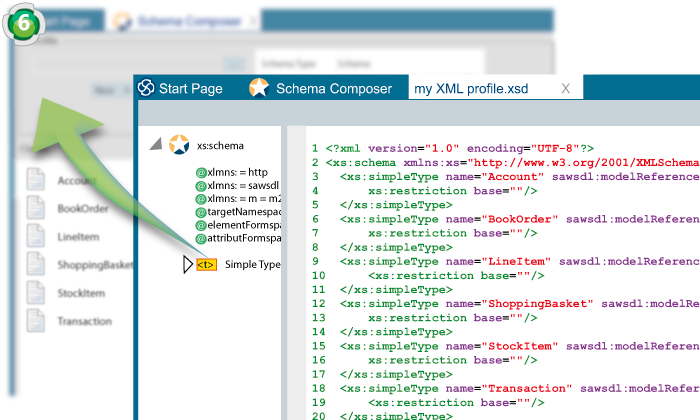Select the elementForm attribute in tree
This screenshot has width=700, height=420.
(244, 226)
